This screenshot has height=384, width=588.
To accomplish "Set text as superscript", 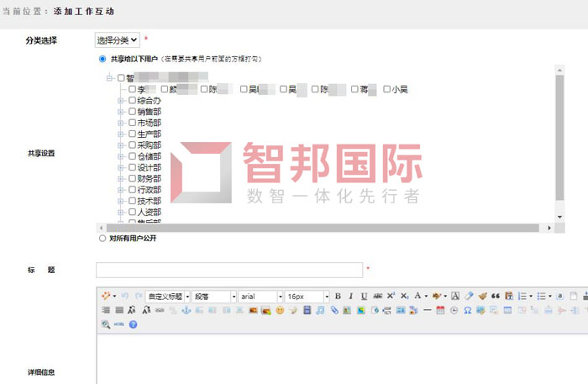I will pos(391,296).
